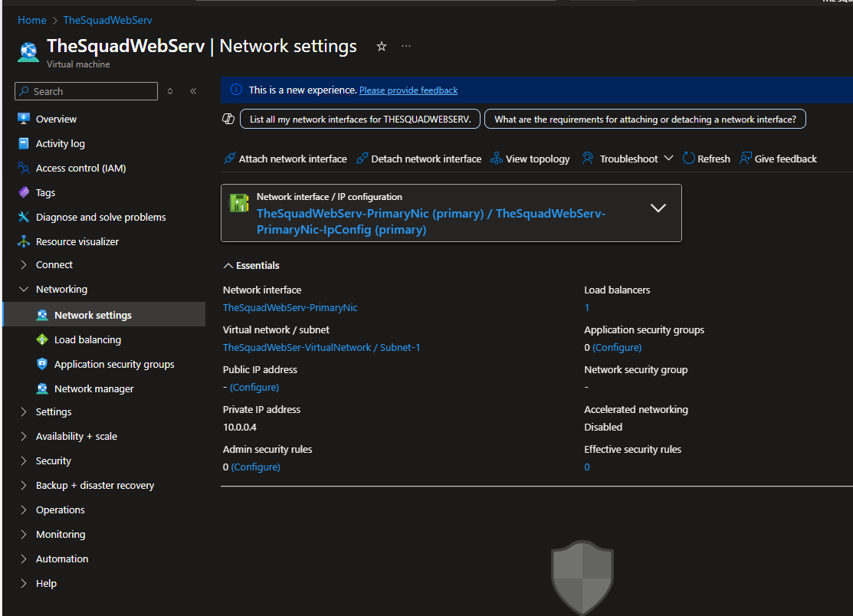853x616 pixels.
Task: Expand the Settings menu group
Action: click(24, 411)
